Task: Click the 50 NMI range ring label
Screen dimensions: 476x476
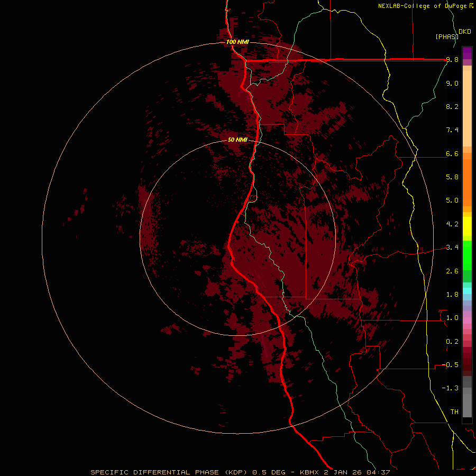Action: click(237, 140)
